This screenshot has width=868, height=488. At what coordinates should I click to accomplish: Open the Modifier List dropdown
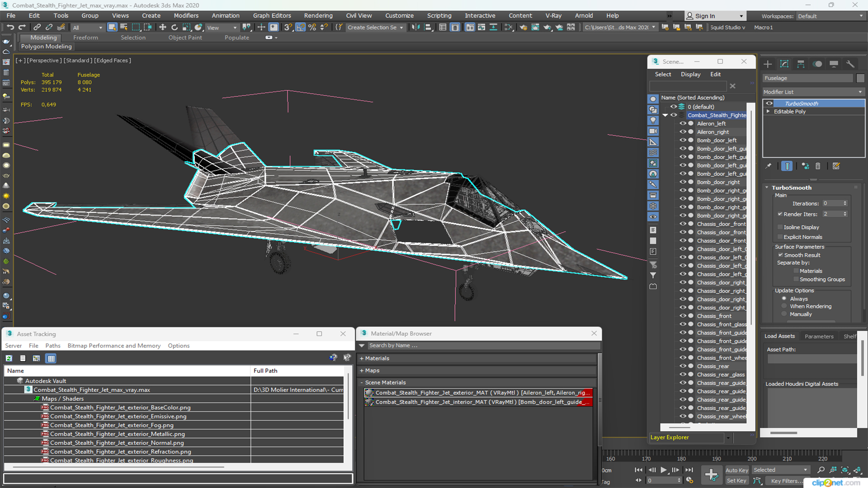(813, 92)
